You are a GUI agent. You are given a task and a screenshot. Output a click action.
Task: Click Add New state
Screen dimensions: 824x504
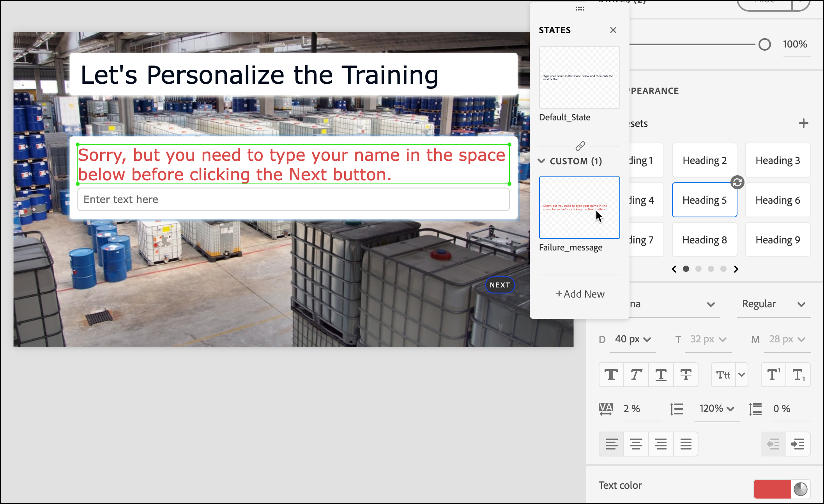tap(580, 294)
